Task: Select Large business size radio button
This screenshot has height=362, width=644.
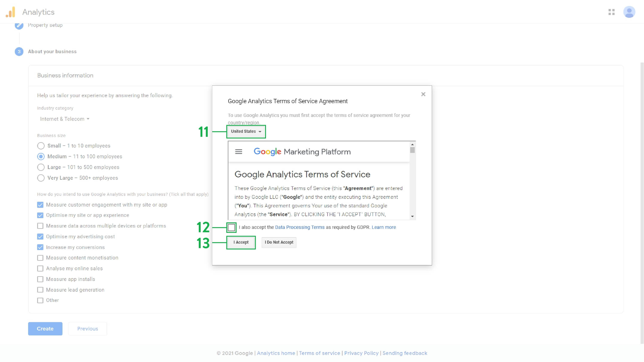Action: (41, 167)
